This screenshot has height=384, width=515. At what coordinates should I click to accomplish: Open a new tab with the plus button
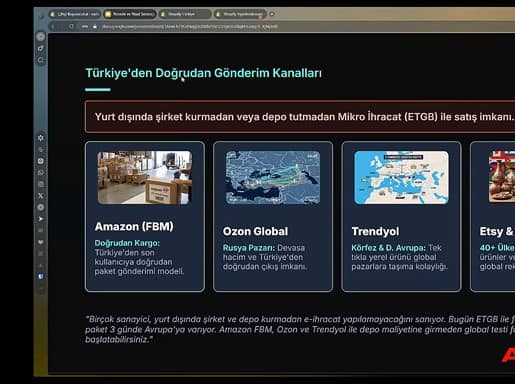272,14
